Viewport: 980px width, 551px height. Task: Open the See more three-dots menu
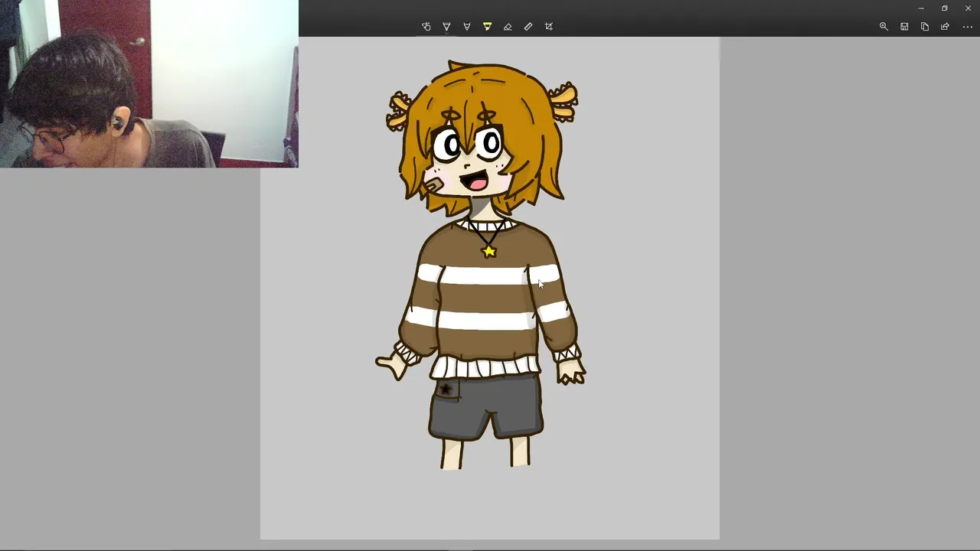click(968, 27)
